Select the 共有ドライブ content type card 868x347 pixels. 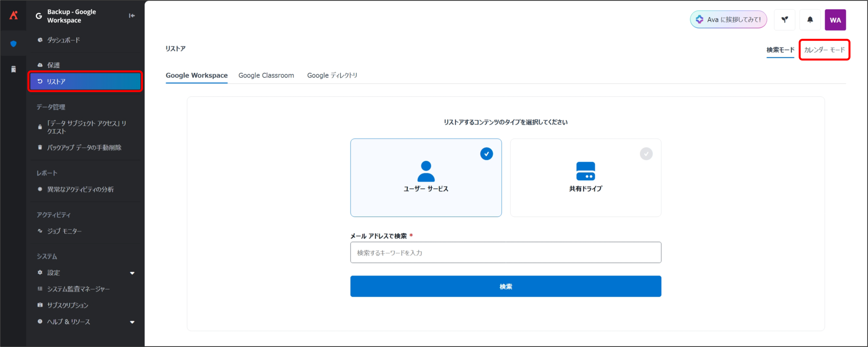tap(585, 178)
